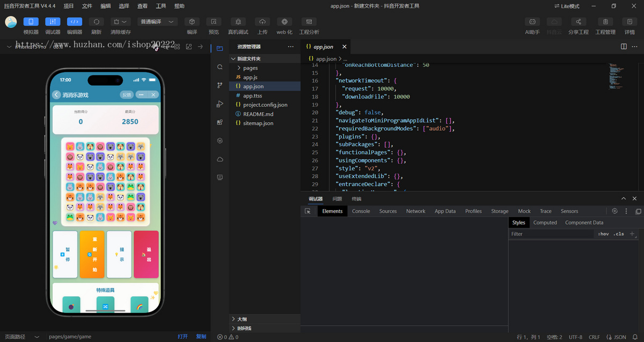Viewport: 644px width, 342px height.
Task: Expand the 大纲 outline section
Action: coord(265,318)
